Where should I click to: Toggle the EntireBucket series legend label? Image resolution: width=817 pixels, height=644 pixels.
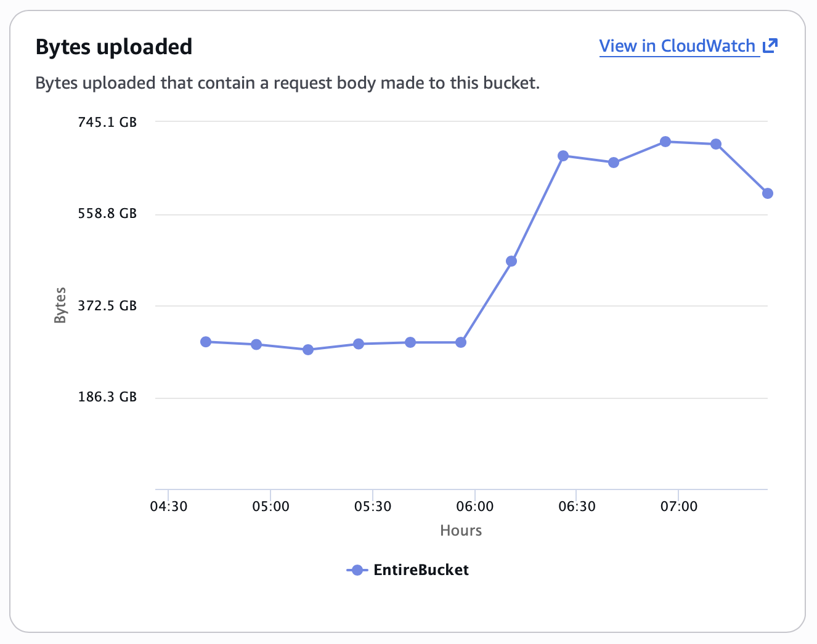(421, 570)
